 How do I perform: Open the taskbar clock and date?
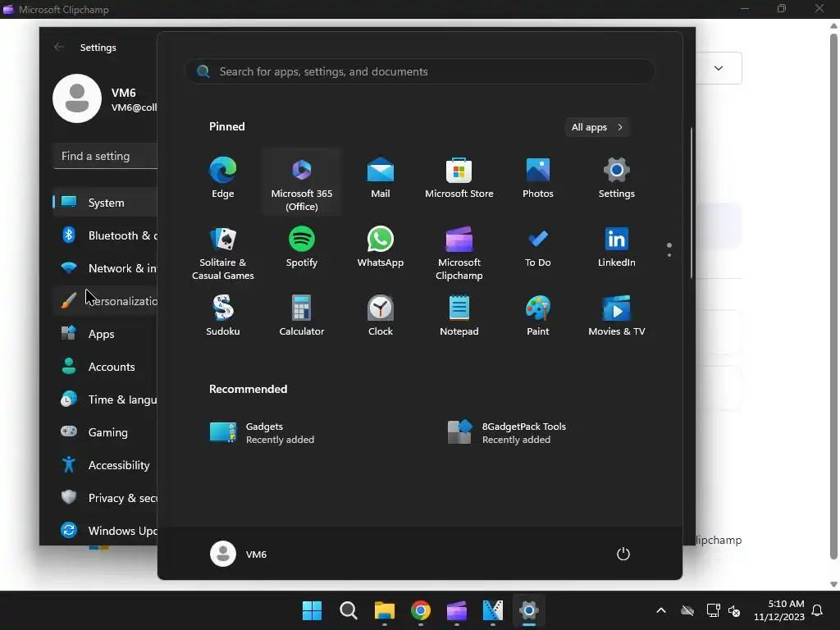[779, 610]
